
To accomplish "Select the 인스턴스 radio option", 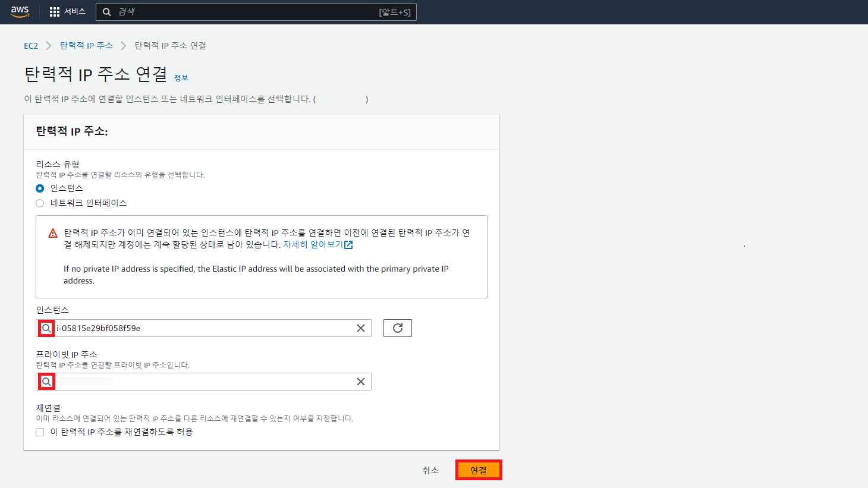I will pos(40,188).
